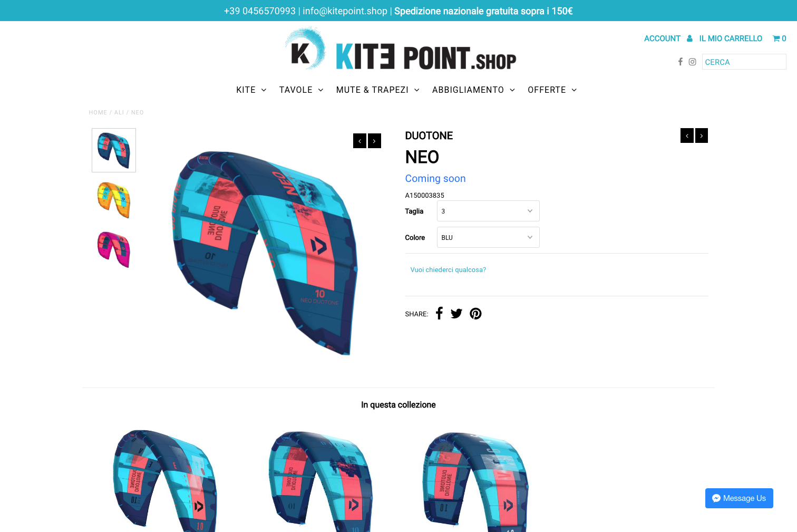
Task: Open the OFFERTE menu
Action: [x=552, y=90]
